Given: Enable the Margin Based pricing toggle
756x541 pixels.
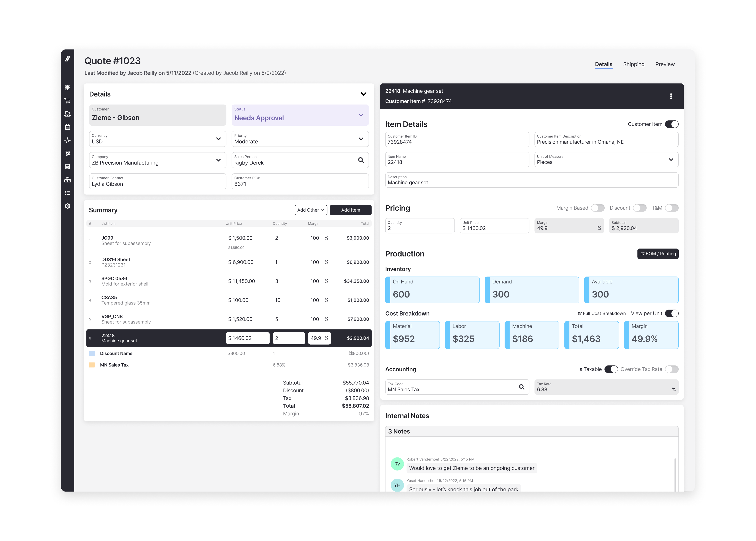Looking at the screenshot, I should (x=598, y=208).
